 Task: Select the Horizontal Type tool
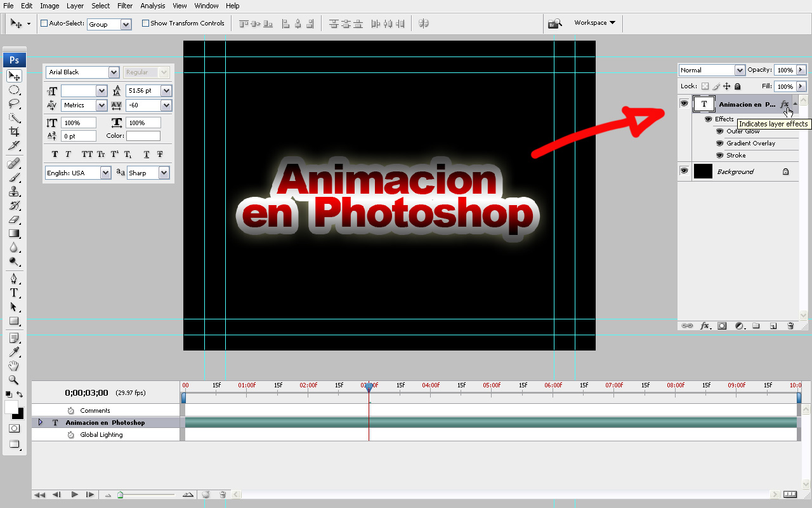point(14,293)
